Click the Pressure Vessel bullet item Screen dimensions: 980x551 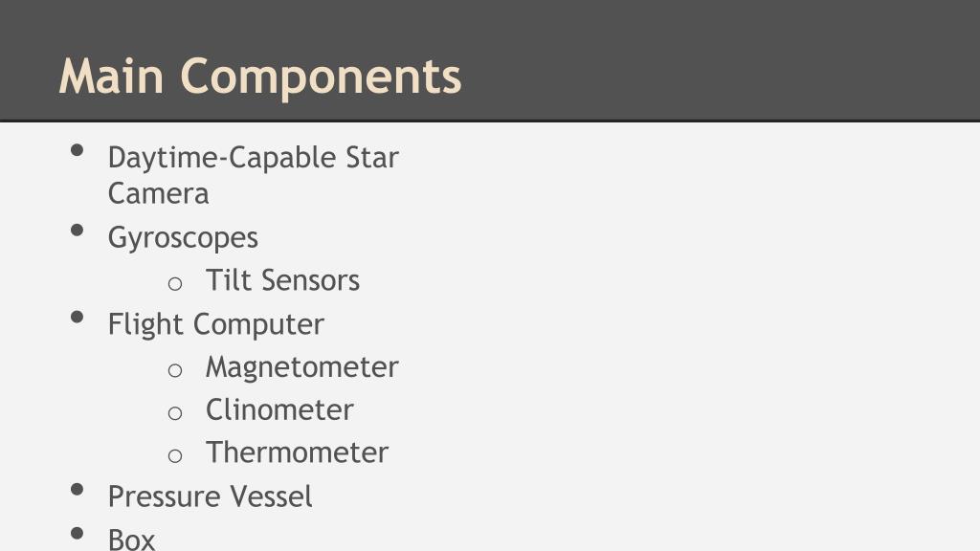coord(210,496)
